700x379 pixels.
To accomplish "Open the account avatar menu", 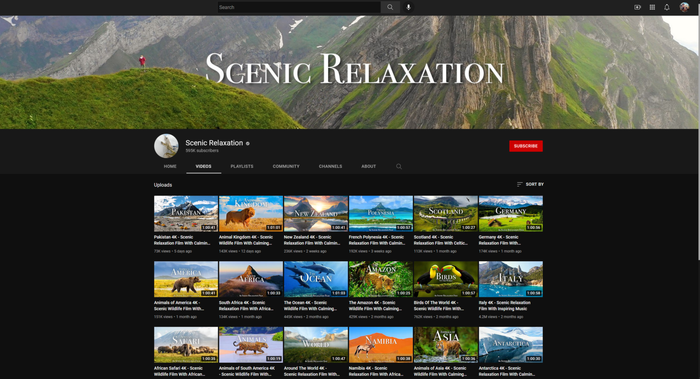I will click(684, 7).
